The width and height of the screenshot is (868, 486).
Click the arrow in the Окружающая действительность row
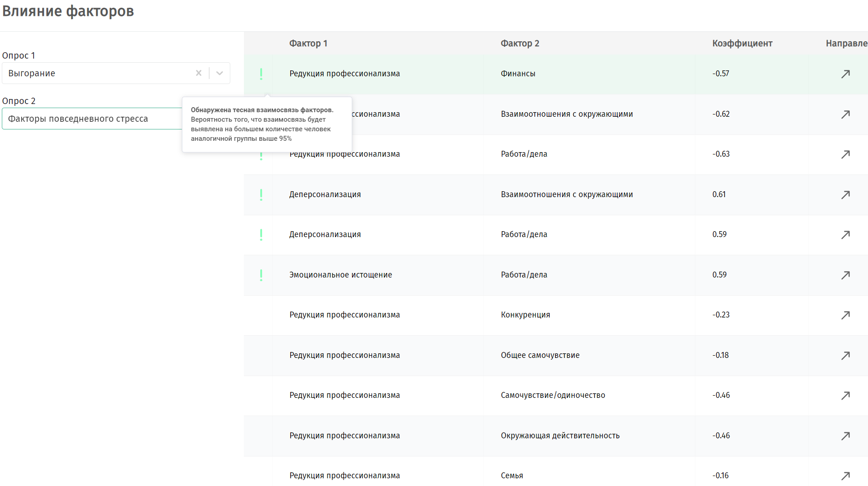[845, 436]
